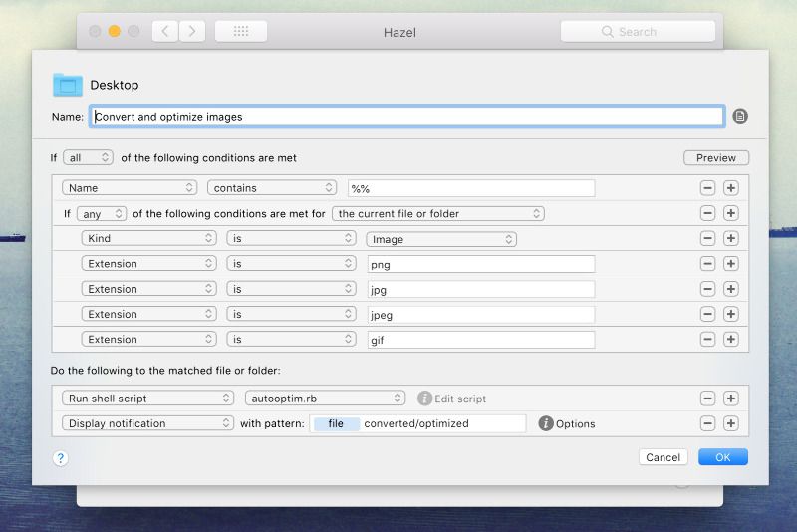Expand 'the current file or folder' dropdown
The image size is (797, 532).
[x=438, y=213]
